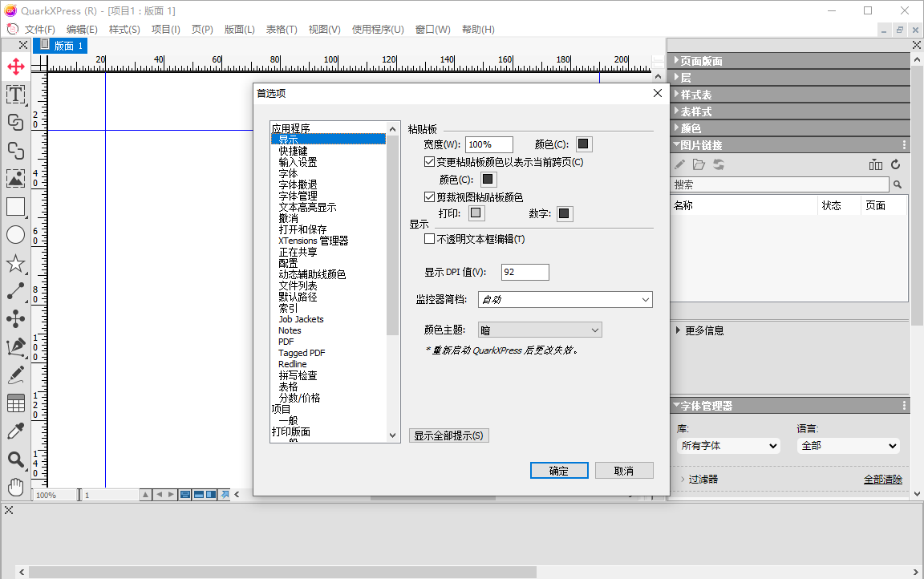
Task: Expand the Style Sheets panel
Action: tap(676, 95)
